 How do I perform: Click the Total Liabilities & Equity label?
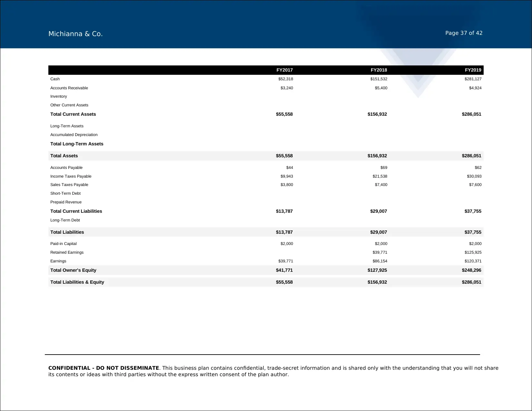[77, 282]
